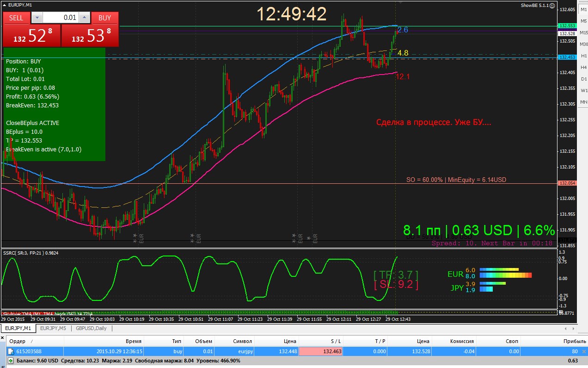
Task: Click the 12:49:42 clock display
Action: 292,14
